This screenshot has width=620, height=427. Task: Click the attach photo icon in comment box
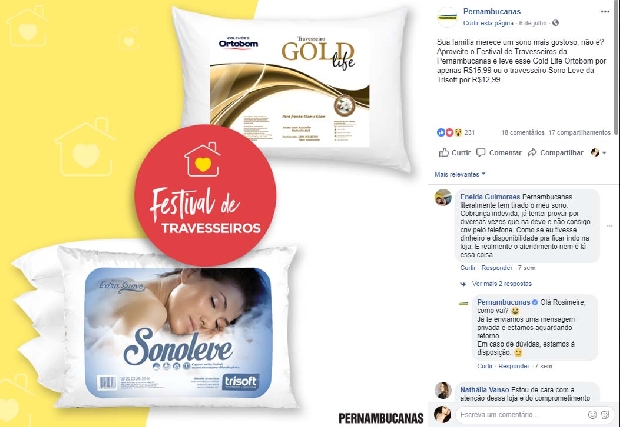pos(605,414)
